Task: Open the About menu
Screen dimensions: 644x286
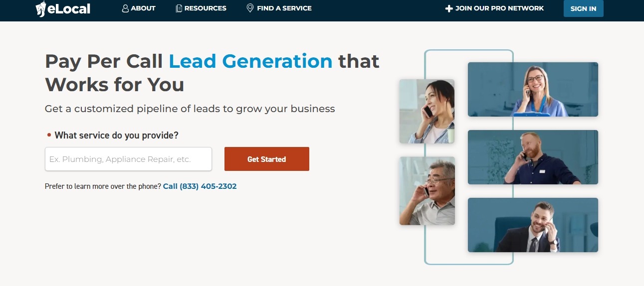Action: click(x=139, y=8)
